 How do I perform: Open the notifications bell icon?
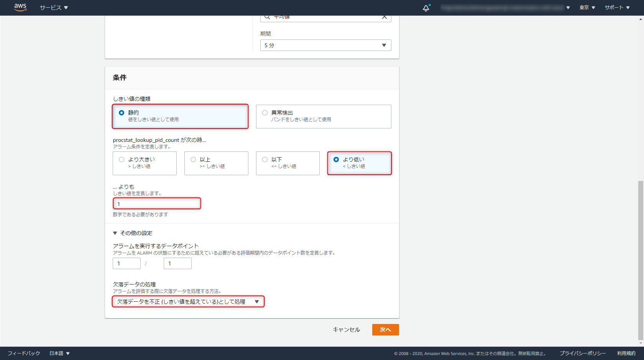(426, 8)
